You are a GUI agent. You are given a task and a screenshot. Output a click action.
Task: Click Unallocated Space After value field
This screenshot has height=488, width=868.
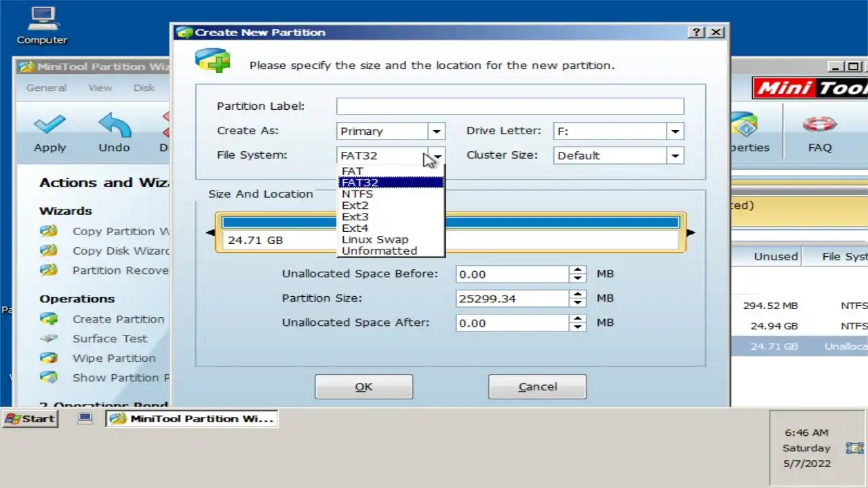(513, 323)
